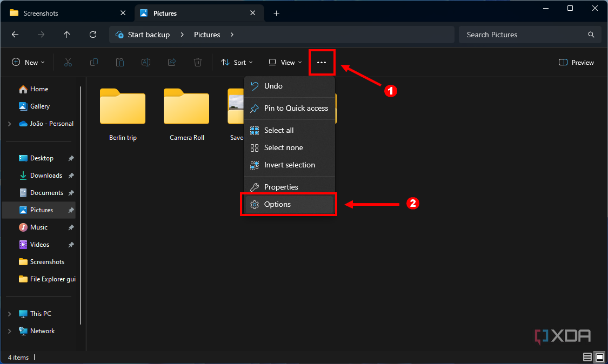The image size is (608, 364).
Task: Switch to large thumbnails view from status bar
Action: click(600, 357)
